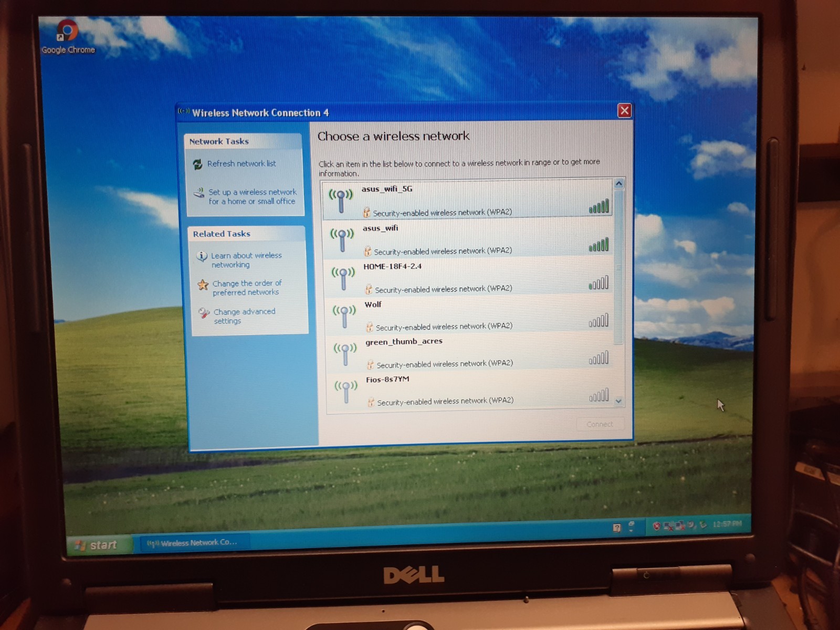Click the network list scroll down arrow

[618, 401]
